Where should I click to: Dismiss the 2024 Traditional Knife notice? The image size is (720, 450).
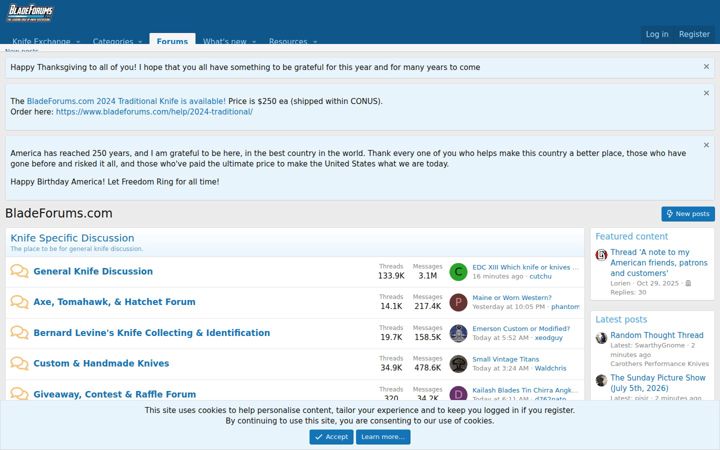(706, 93)
